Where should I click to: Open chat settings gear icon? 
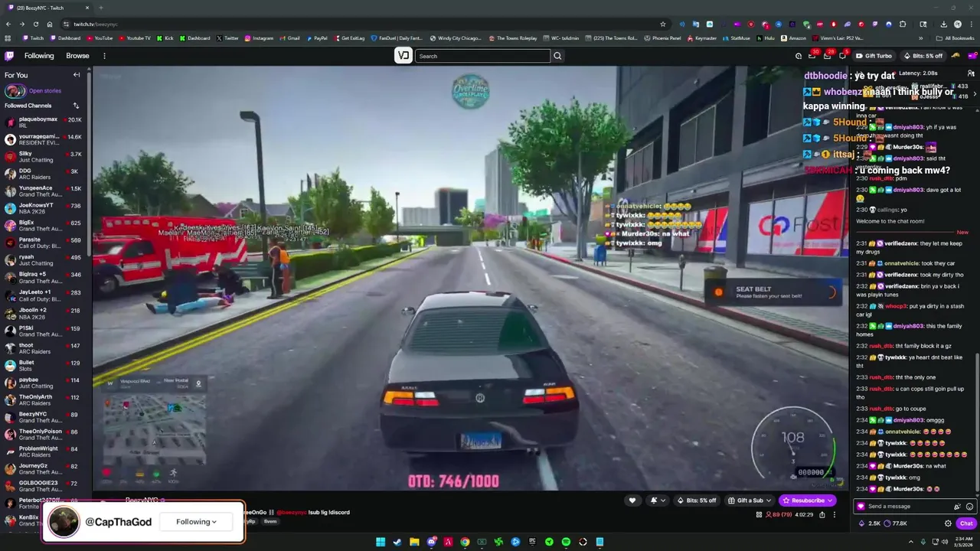click(948, 523)
